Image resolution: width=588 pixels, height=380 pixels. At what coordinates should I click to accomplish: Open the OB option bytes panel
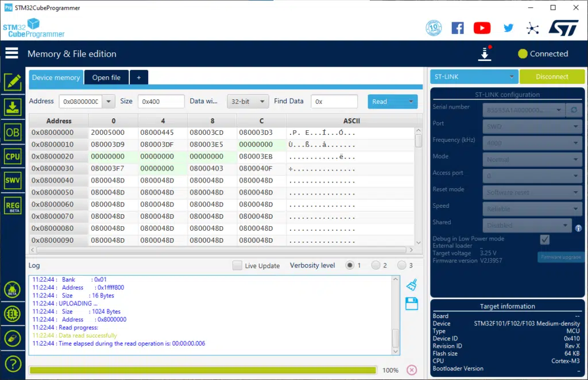[x=13, y=132]
